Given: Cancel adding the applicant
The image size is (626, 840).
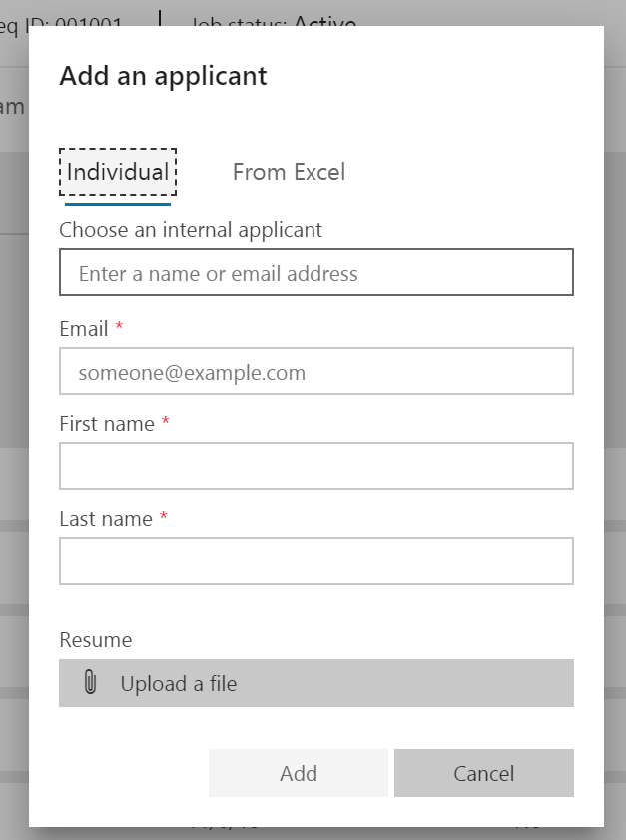Looking at the screenshot, I should pos(483,773).
